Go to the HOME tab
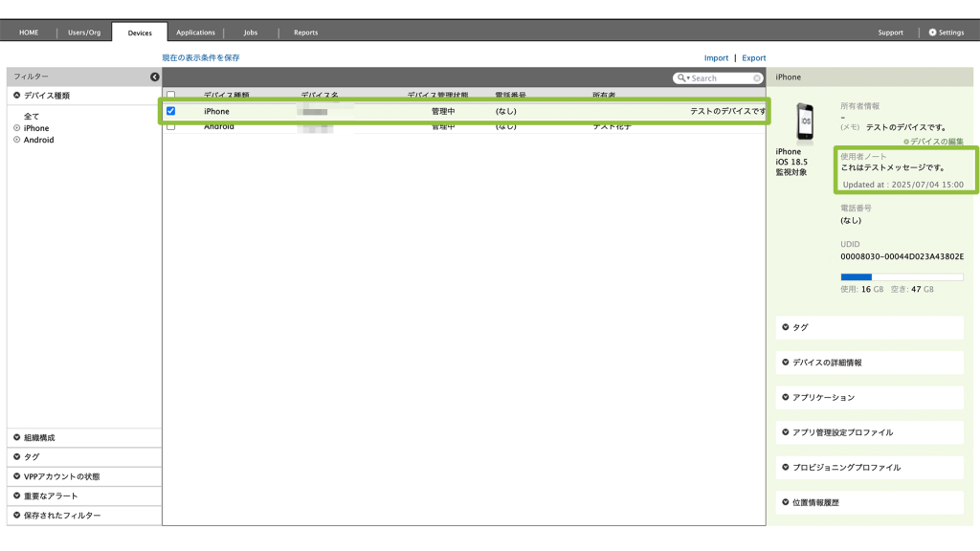Screen dimensions: 980x551 (29, 33)
